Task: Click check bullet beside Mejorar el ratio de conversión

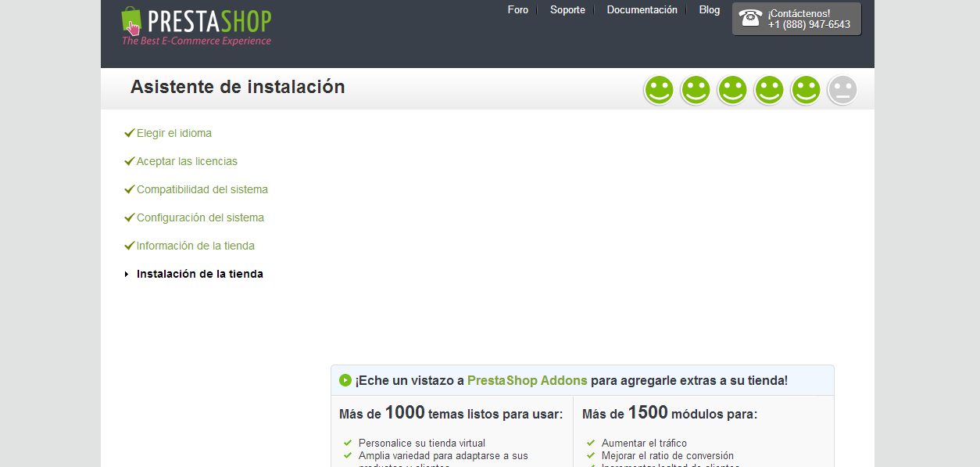Action: pos(591,455)
